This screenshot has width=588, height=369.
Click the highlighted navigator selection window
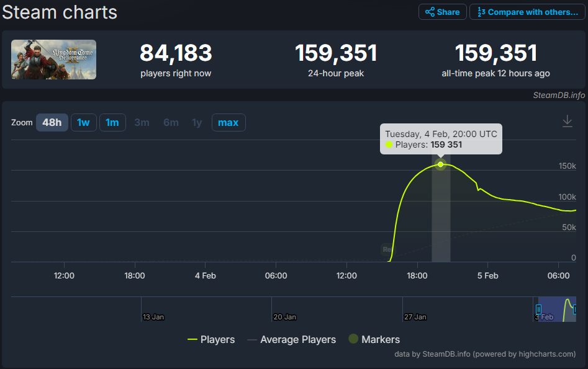(x=557, y=309)
